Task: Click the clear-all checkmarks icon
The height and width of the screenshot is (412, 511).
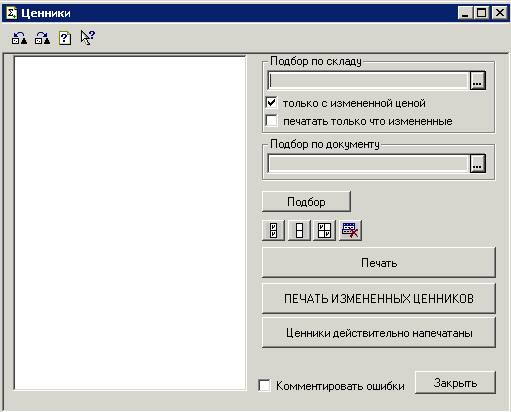Action: (299, 230)
